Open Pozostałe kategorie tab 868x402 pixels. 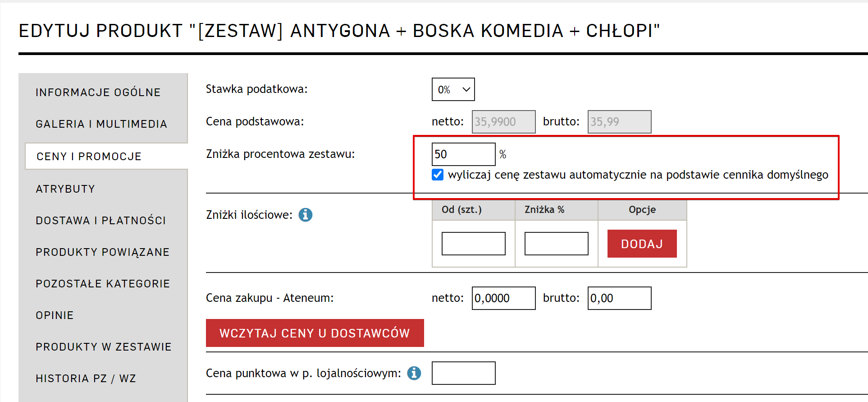tap(103, 284)
